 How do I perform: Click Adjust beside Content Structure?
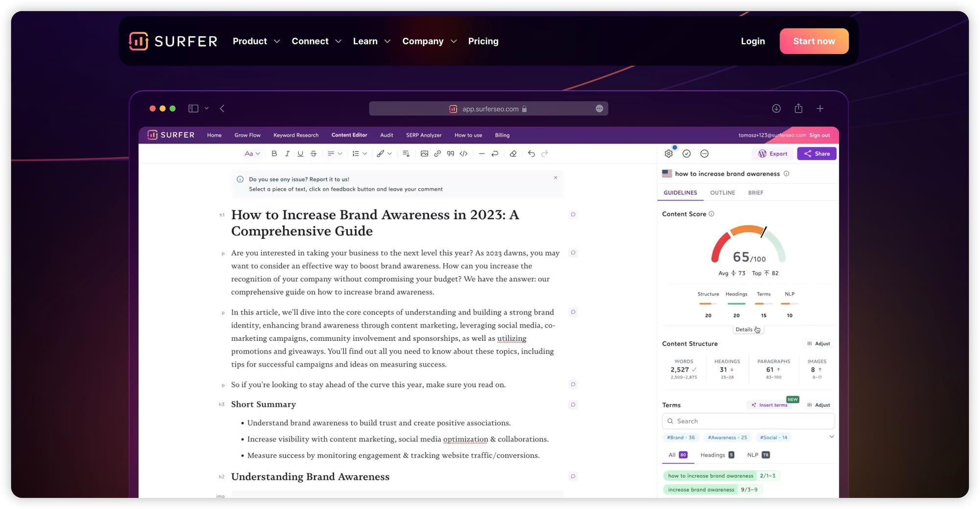[819, 344]
